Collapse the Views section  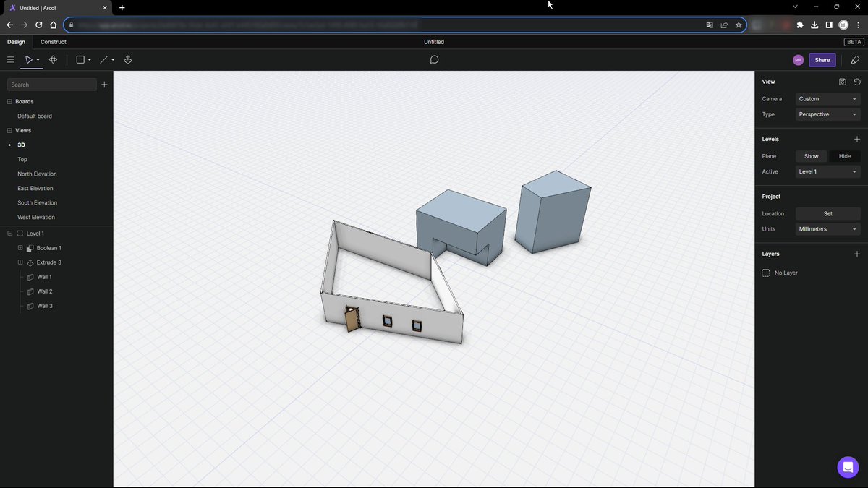click(x=9, y=131)
